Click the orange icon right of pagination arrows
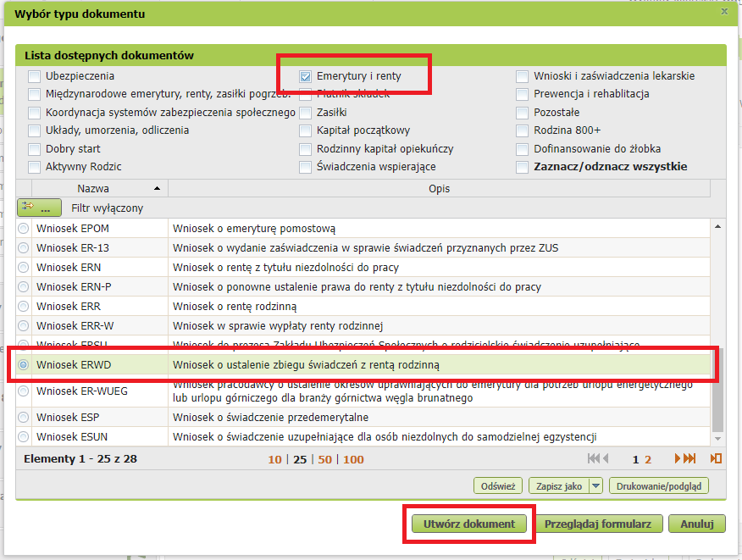The image size is (742, 560). [716, 458]
